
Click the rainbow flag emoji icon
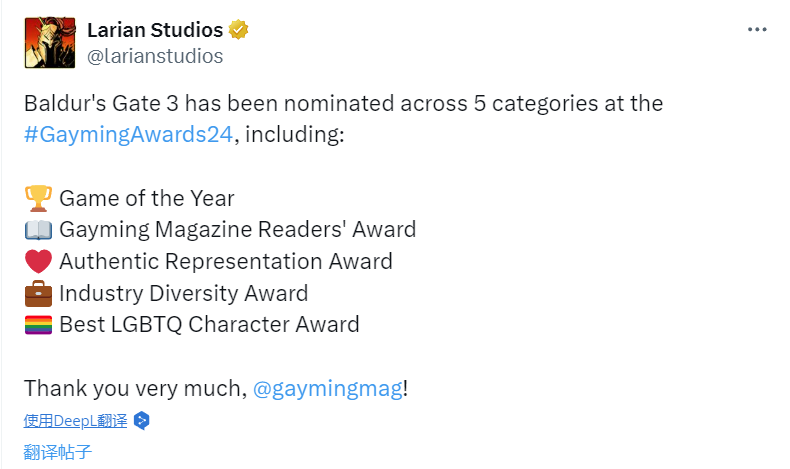pos(37,325)
